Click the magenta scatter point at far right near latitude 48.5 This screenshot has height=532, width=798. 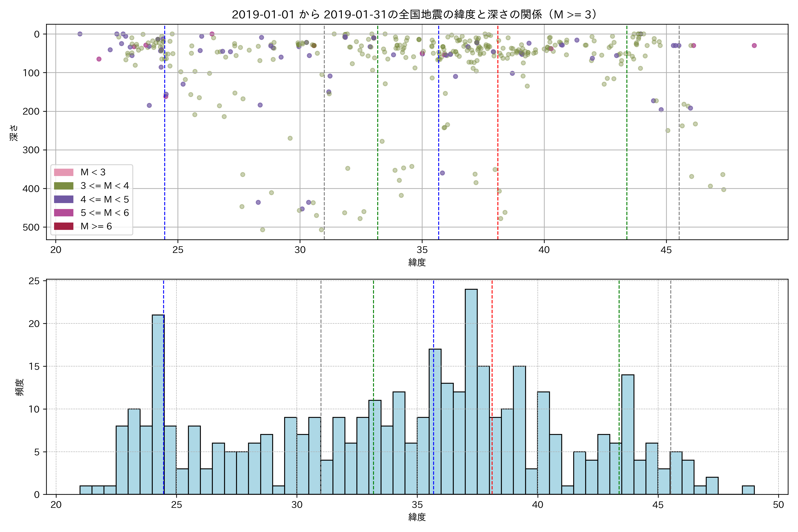(x=754, y=45)
